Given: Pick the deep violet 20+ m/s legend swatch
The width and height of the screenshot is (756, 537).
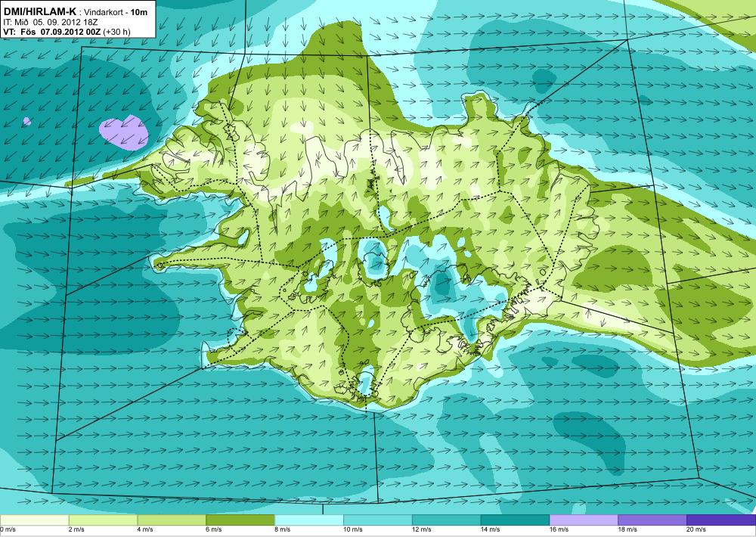Looking at the screenshot, I should (x=721, y=520).
